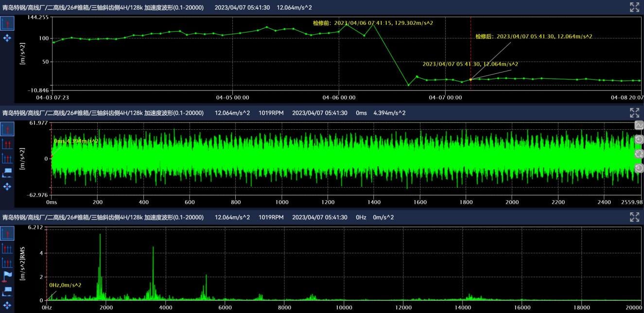Image resolution: width=644 pixels, height=313 pixels.
Task: Toggle single cursor in spectrum panel
Action: (7, 234)
